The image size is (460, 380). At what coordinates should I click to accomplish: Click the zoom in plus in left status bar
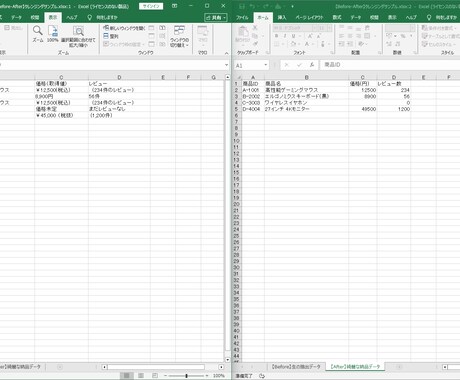[x=207, y=376]
